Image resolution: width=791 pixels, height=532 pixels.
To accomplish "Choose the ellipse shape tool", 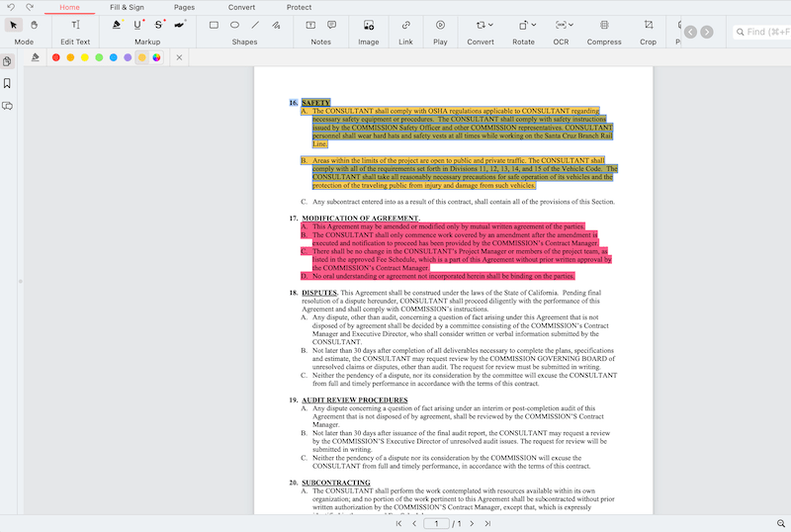I will pyautogui.click(x=234, y=25).
